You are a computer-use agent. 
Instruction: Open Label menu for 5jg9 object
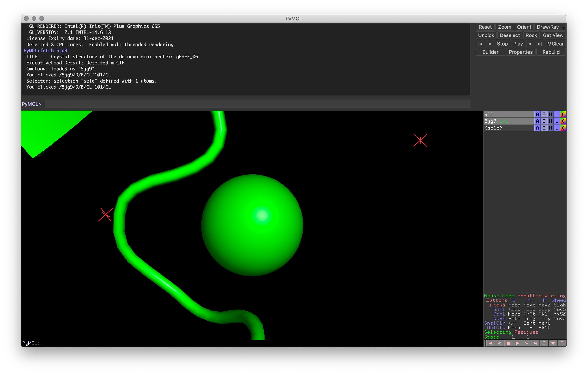(x=556, y=121)
